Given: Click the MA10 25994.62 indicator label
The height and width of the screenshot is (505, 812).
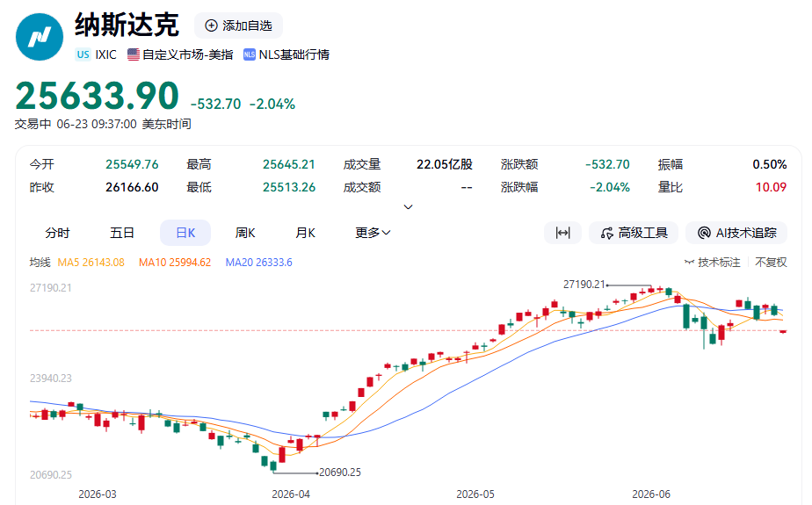Looking at the screenshot, I should 175,263.
